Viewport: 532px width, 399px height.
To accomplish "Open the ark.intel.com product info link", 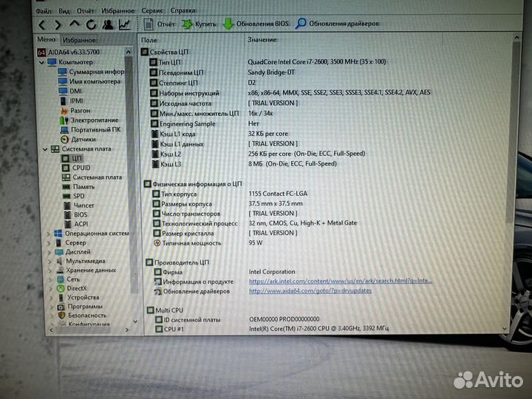I will click(341, 281).
